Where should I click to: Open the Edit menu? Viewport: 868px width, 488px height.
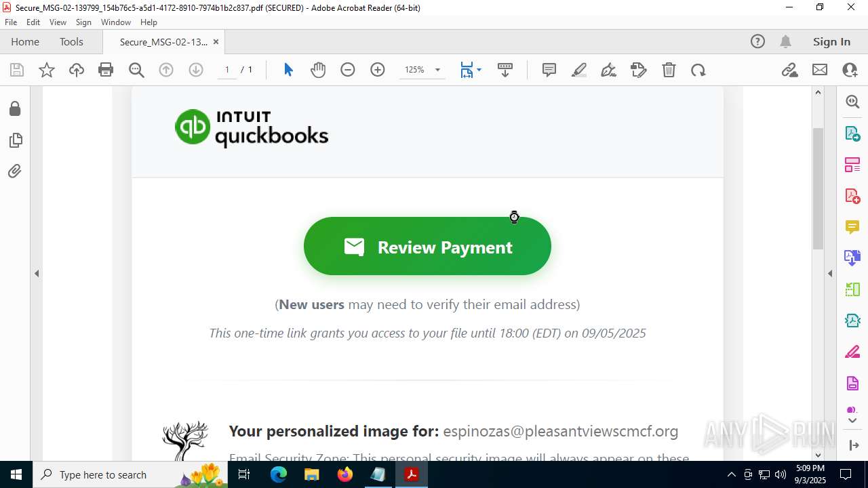[x=33, y=22]
